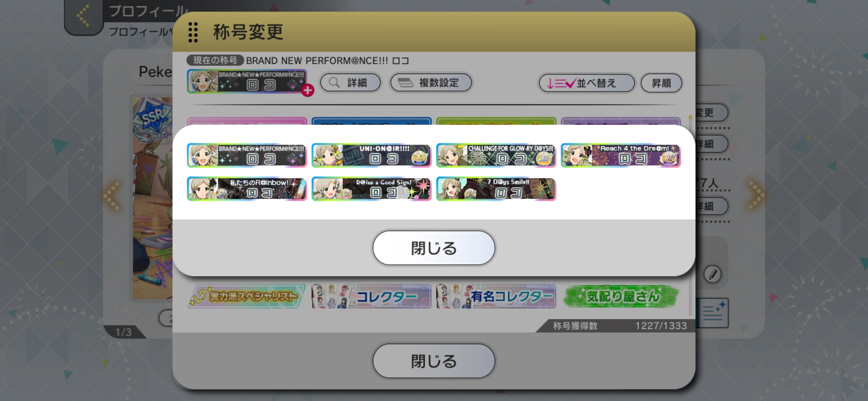Go to previous profile page arrow
868x401 pixels.
point(112,195)
